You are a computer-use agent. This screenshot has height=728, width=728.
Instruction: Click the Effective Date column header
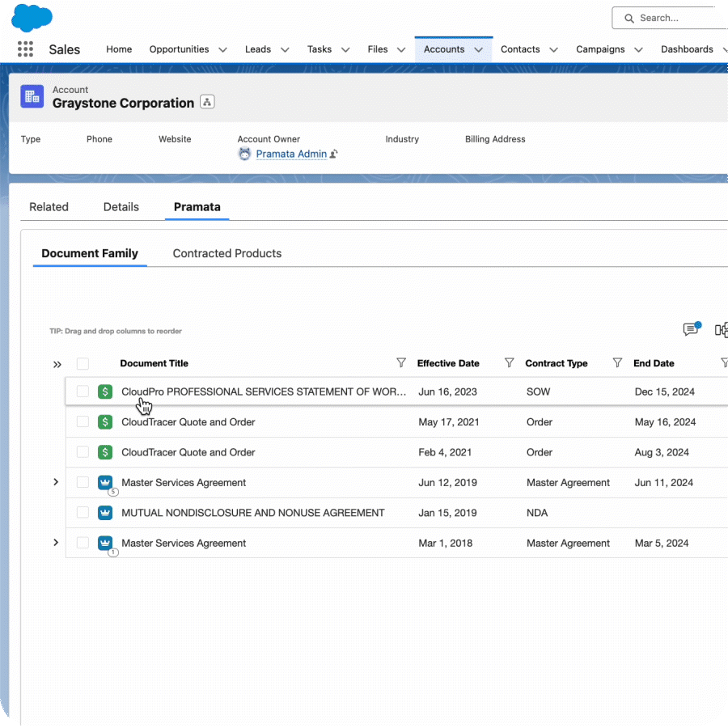click(448, 363)
